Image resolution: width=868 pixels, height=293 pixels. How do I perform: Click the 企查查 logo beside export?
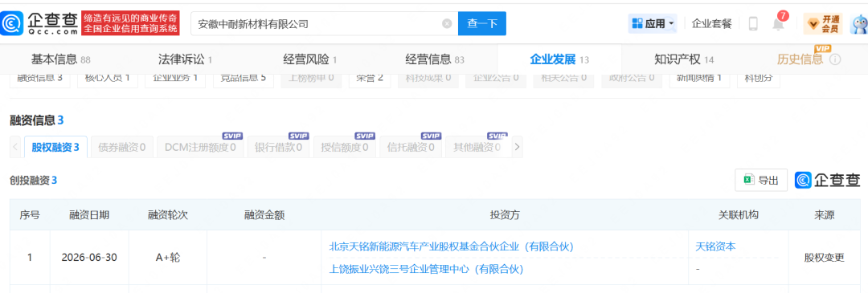tap(828, 181)
